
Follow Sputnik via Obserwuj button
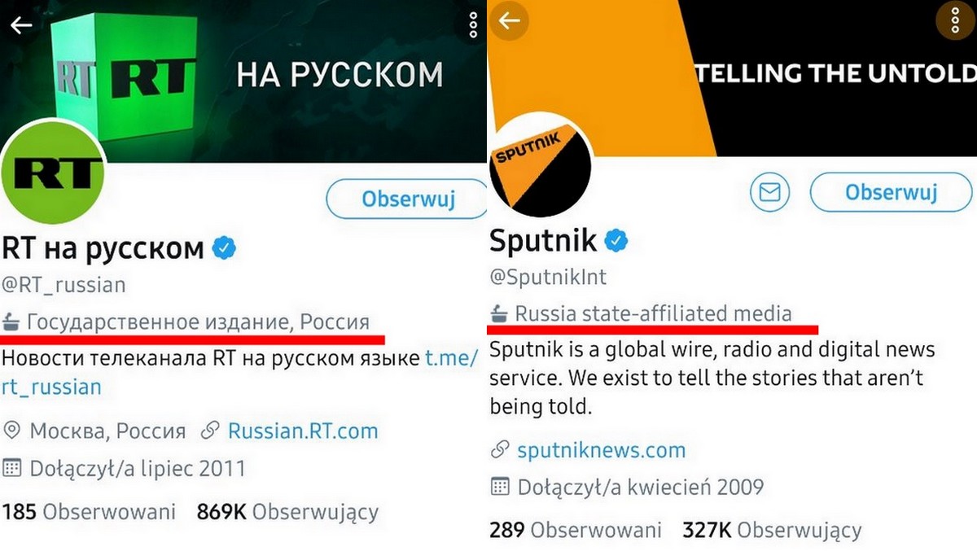(x=890, y=193)
